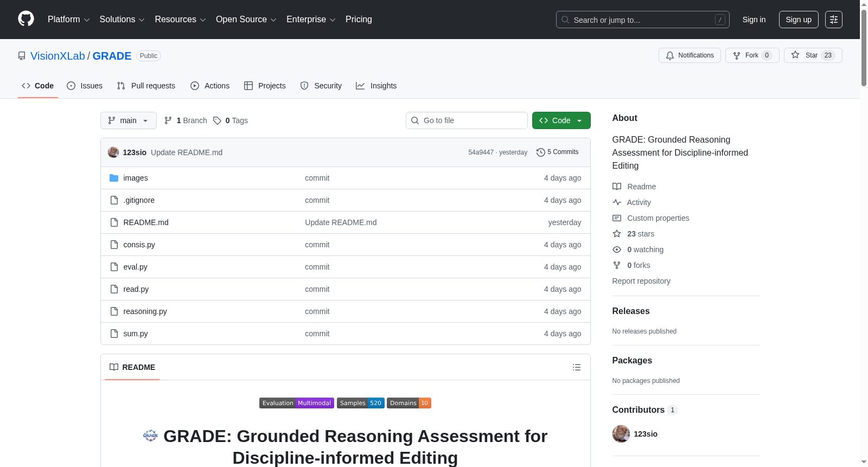868x467 pixels.
Task: Open the Actions tab
Action: coord(210,86)
